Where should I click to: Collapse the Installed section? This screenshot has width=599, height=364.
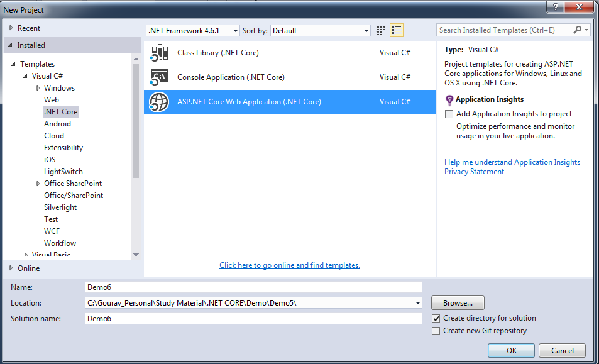[x=10, y=45]
